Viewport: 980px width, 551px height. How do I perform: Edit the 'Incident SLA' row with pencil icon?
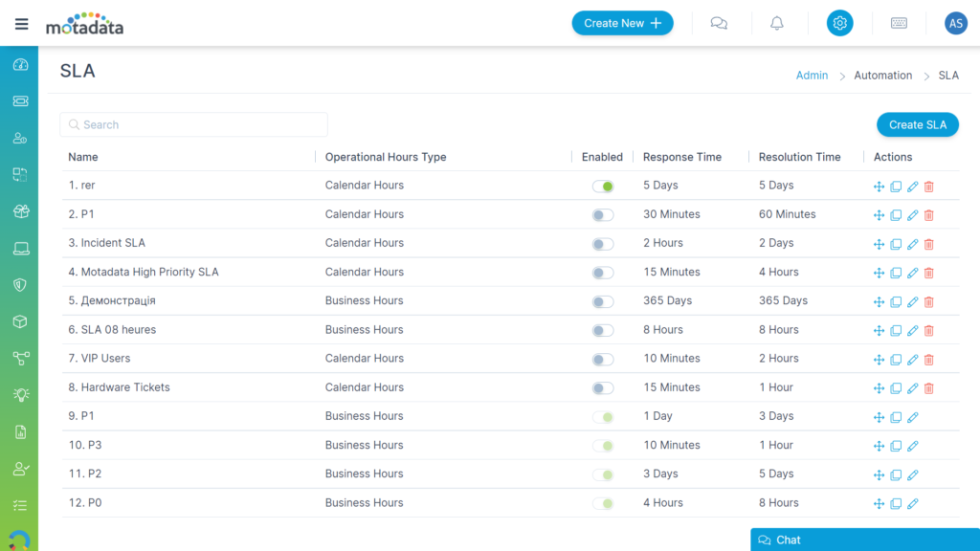[912, 245]
